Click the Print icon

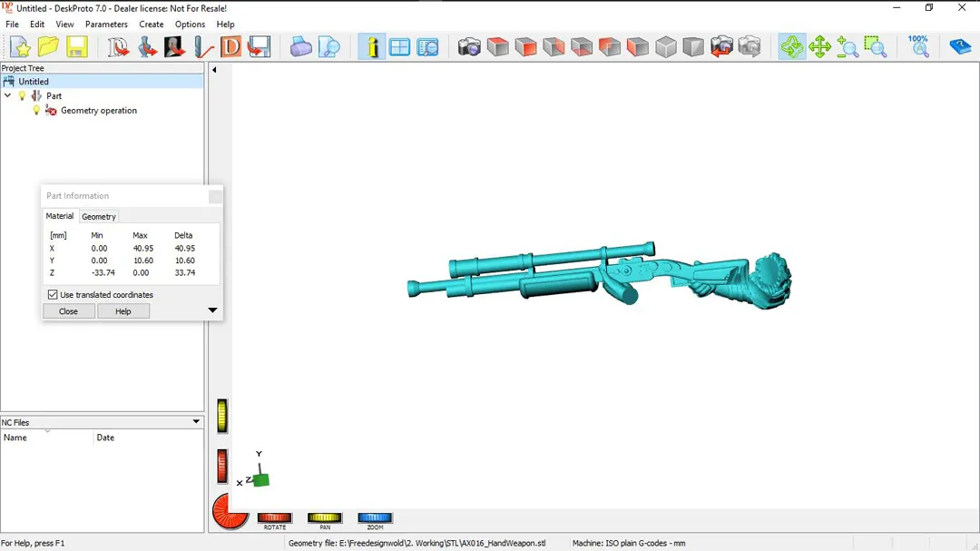(300, 47)
